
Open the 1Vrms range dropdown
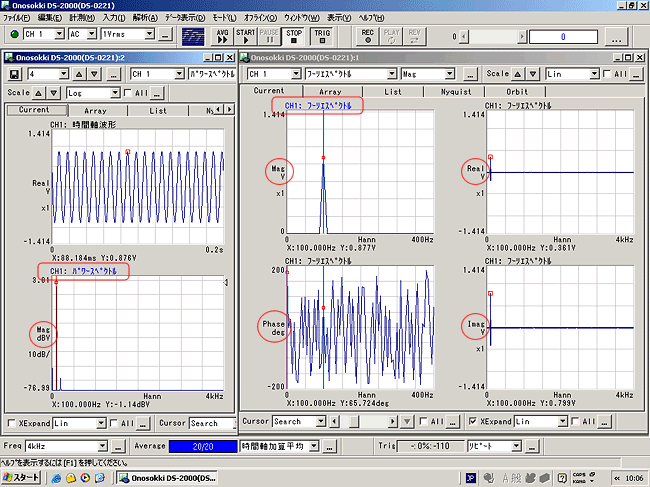[150, 34]
